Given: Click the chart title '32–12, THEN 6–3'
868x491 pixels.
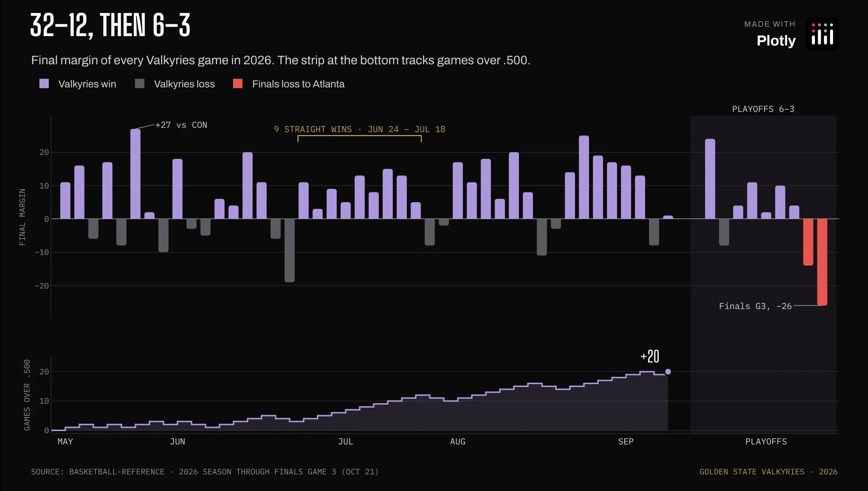Looking at the screenshot, I should 110,25.
